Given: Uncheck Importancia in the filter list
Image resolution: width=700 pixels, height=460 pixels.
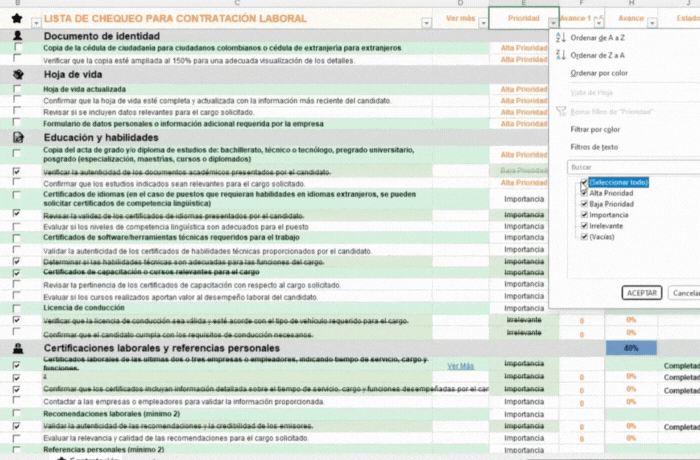Looking at the screenshot, I should click(x=584, y=215).
